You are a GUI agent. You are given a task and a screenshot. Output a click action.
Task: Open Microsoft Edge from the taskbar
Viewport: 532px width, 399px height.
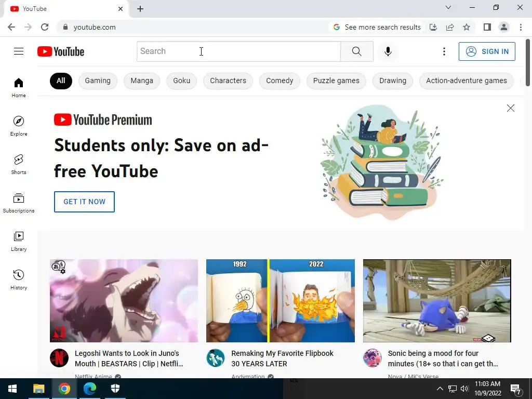[x=90, y=389]
